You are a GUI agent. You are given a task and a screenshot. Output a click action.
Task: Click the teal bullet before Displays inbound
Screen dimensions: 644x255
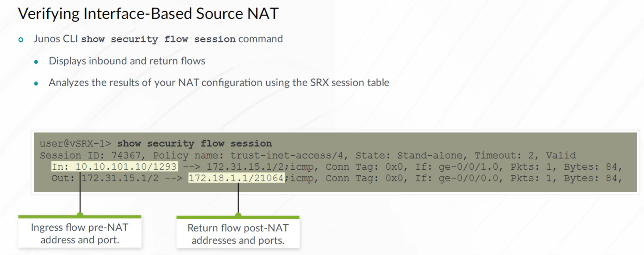tap(36, 62)
